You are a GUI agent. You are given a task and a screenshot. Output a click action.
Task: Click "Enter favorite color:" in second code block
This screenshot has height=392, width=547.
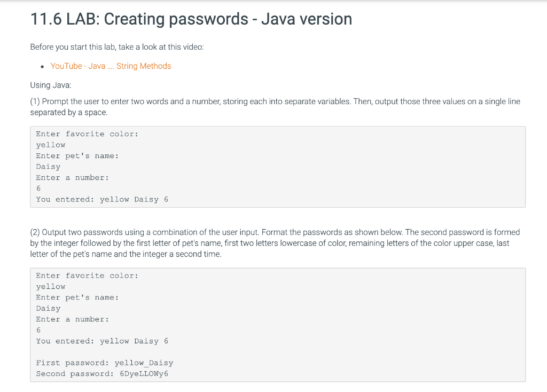[x=87, y=276]
